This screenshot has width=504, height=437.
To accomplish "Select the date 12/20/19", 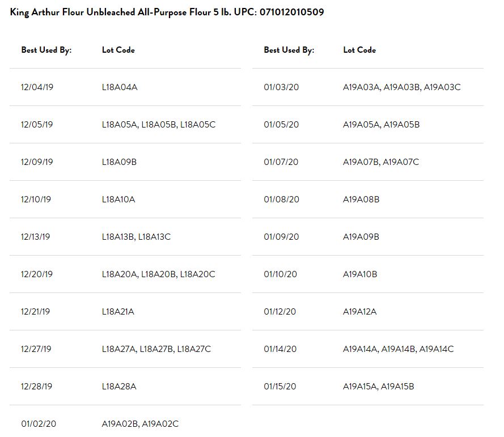I will click(37, 274).
